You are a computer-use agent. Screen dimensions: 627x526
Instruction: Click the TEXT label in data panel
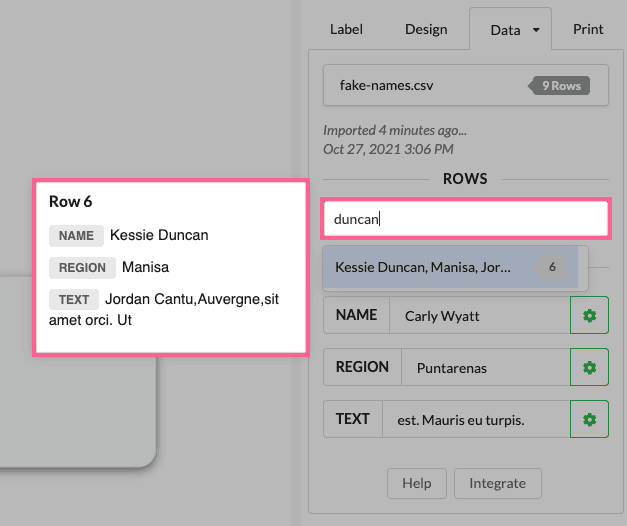(x=353, y=419)
